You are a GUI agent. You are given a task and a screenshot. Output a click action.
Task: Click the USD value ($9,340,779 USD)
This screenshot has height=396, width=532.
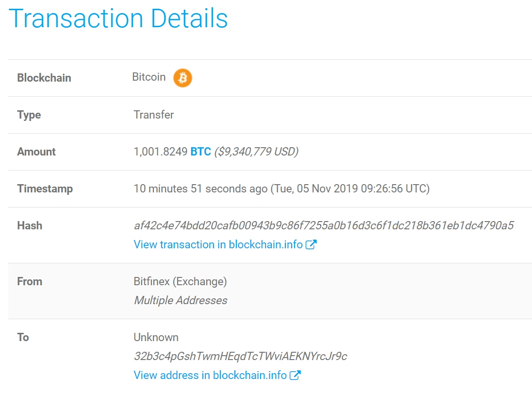point(256,152)
